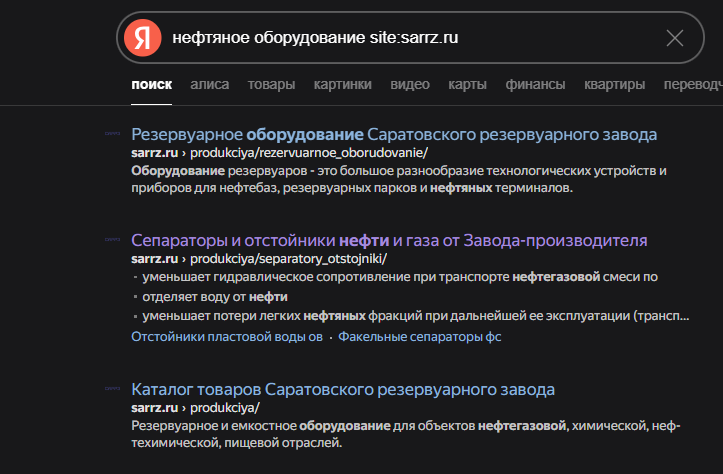Open the финансы tab
Screen dimensions: 723x474
coord(535,85)
